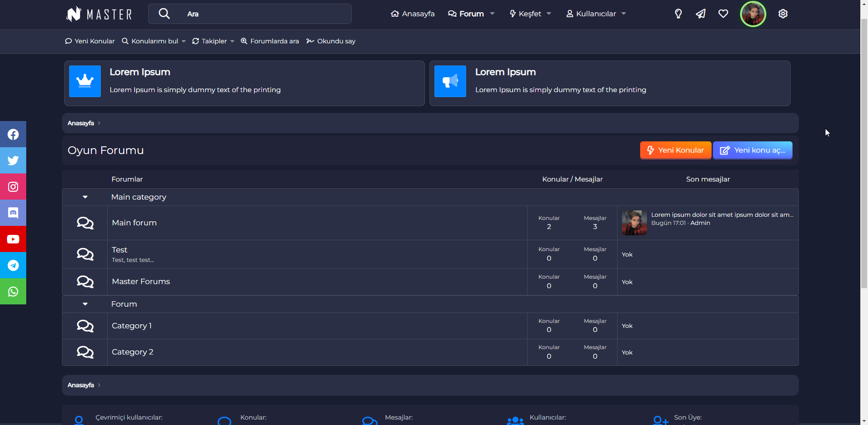Open the Twitter social link
This screenshot has width=868, height=425.
click(13, 161)
